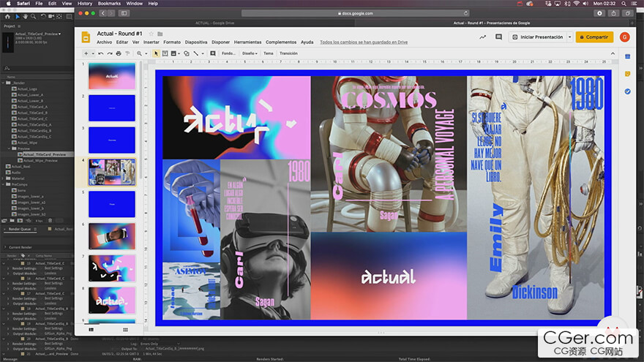Expand the Material folder in Project panel
Screen dimensions: 644x362
[3, 178]
